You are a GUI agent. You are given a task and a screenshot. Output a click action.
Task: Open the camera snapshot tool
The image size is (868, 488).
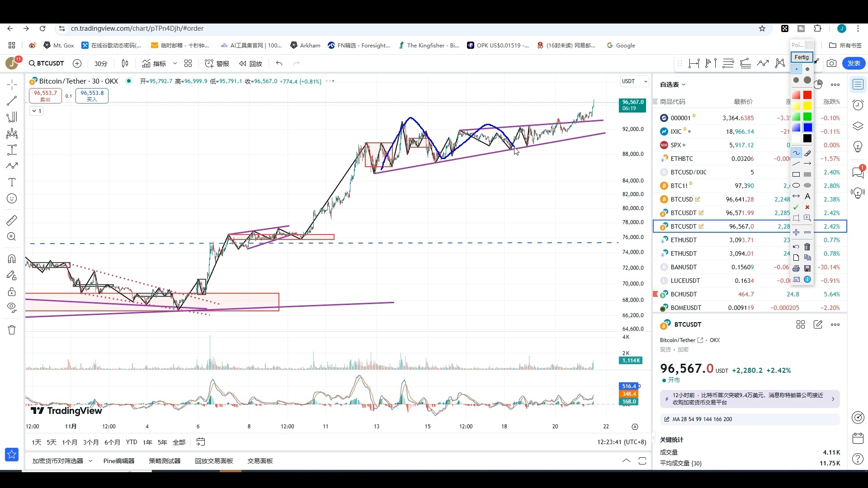pyautogui.click(x=831, y=63)
